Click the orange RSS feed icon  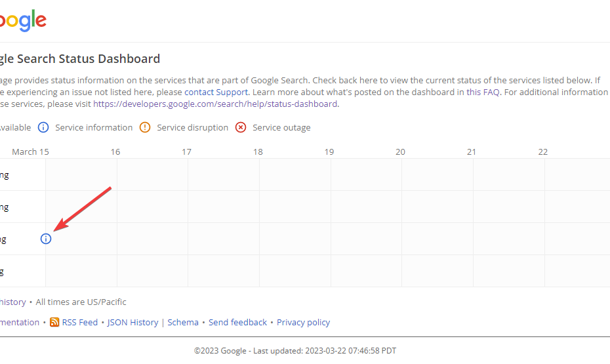tap(54, 322)
